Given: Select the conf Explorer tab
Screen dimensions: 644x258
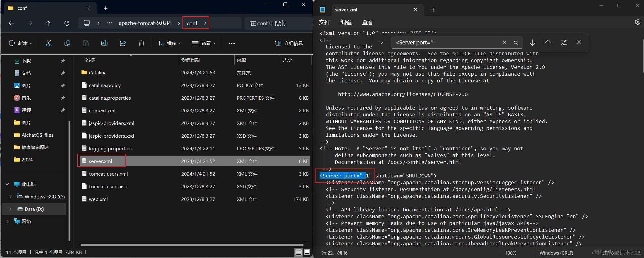Looking at the screenshot, I should 49,8.
